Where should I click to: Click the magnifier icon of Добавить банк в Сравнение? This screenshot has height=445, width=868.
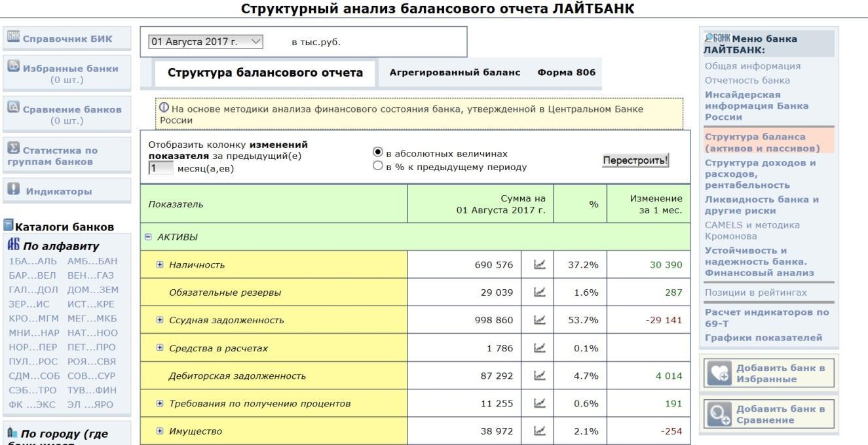718,414
